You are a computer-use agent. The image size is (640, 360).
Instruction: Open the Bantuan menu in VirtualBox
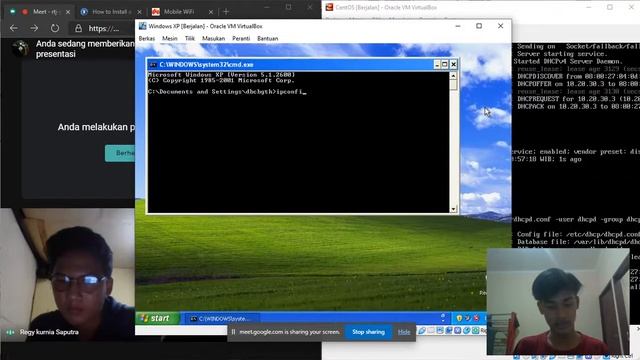point(268,38)
